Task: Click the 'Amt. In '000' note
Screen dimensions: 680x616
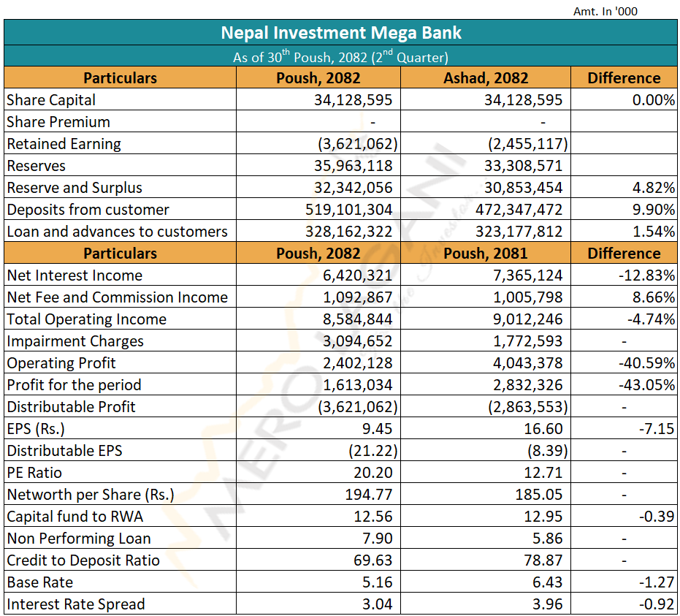Action: (x=605, y=11)
